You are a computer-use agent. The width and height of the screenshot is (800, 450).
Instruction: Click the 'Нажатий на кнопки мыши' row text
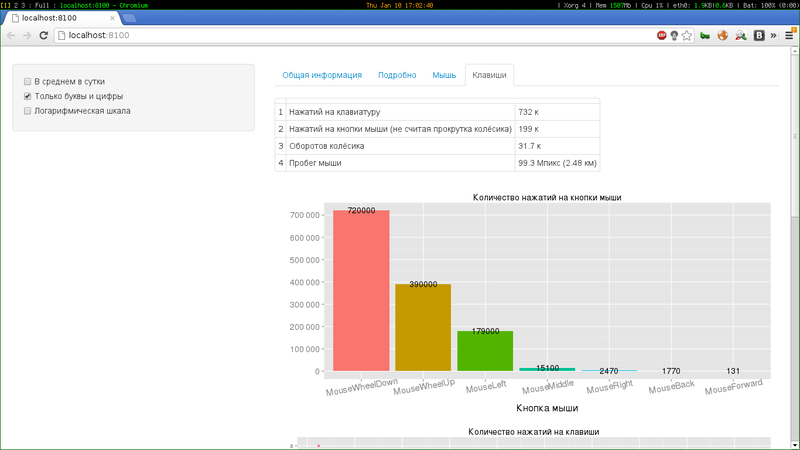401,129
